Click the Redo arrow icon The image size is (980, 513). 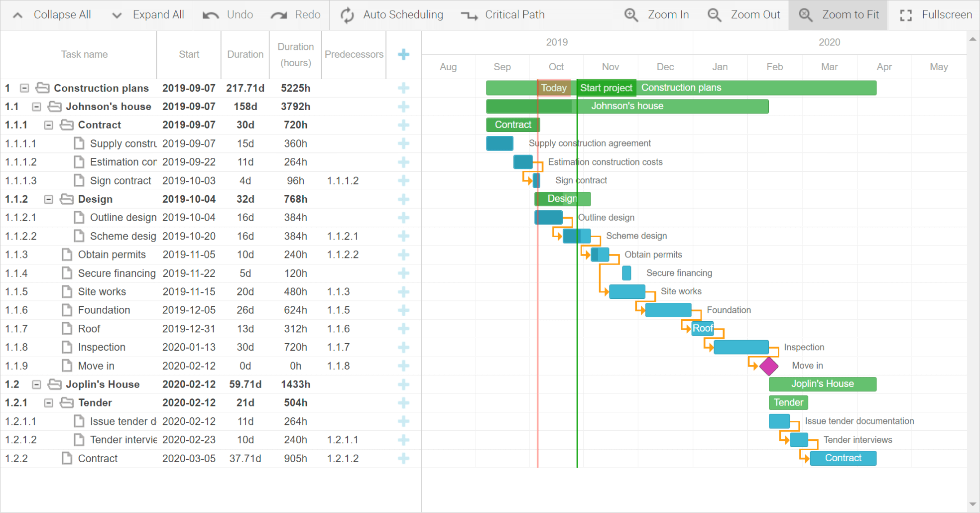pos(278,14)
